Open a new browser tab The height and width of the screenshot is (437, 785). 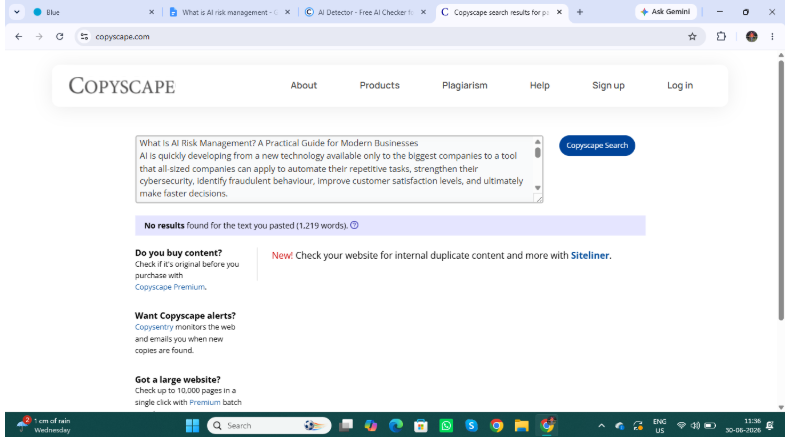pyautogui.click(x=580, y=12)
